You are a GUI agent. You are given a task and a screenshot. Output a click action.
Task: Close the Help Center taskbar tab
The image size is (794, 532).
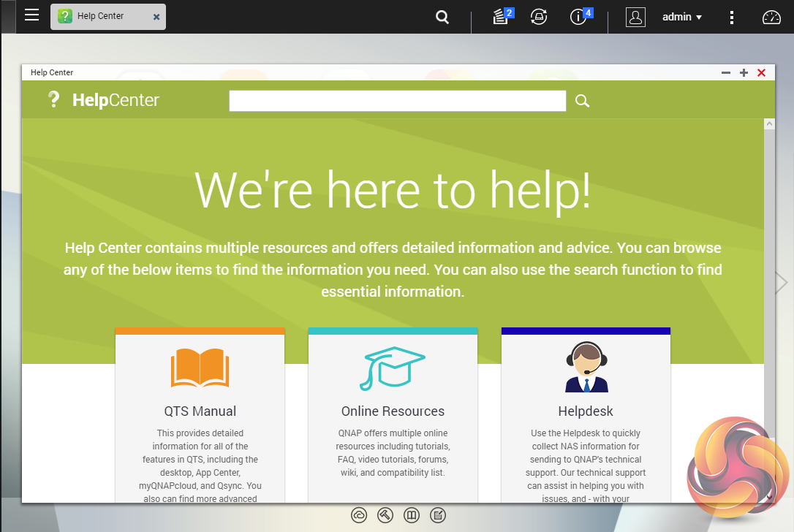coord(156,17)
